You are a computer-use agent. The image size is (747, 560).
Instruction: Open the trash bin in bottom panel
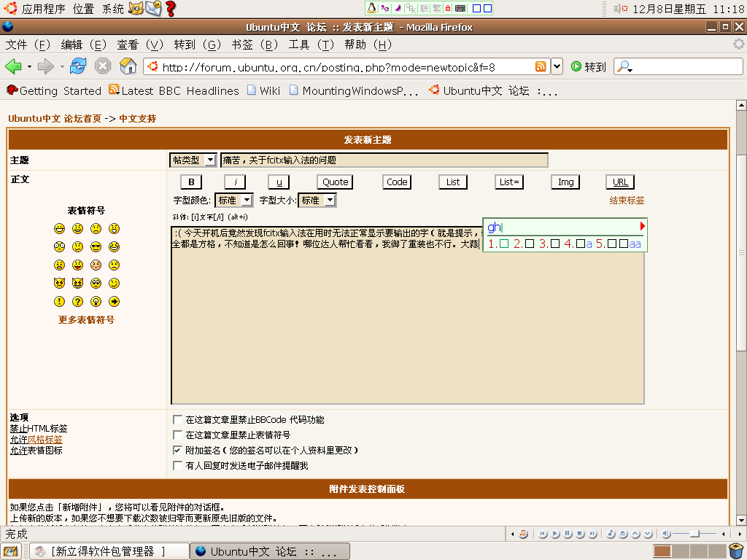tap(737, 551)
